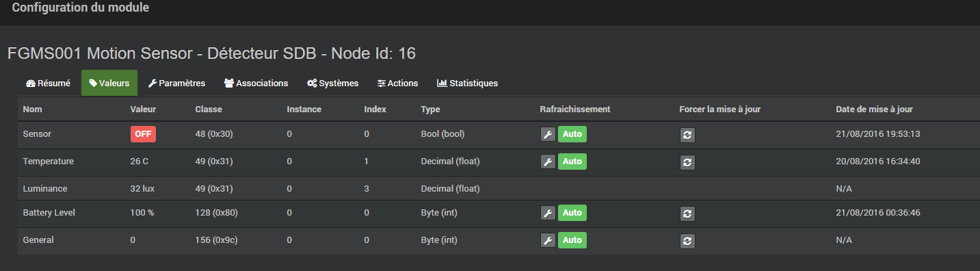Open the Associations tab
The image size is (980, 271).
256,83
